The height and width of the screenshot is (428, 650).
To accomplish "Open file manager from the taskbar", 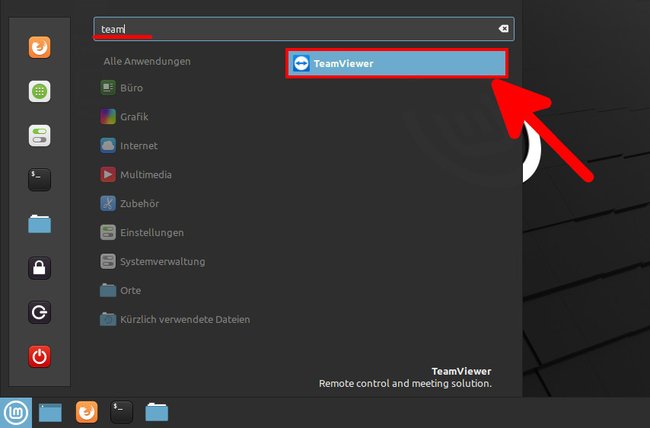I will [x=157, y=412].
